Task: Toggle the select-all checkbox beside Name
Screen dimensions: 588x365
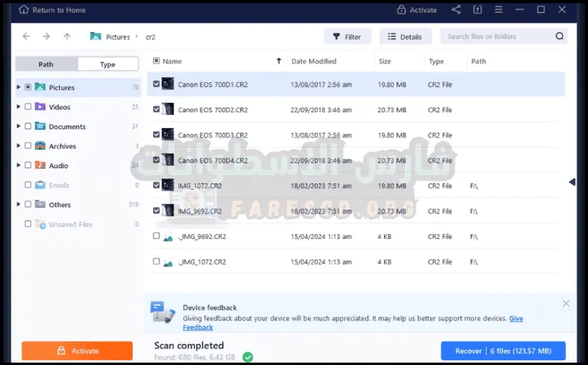Action: coord(156,61)
